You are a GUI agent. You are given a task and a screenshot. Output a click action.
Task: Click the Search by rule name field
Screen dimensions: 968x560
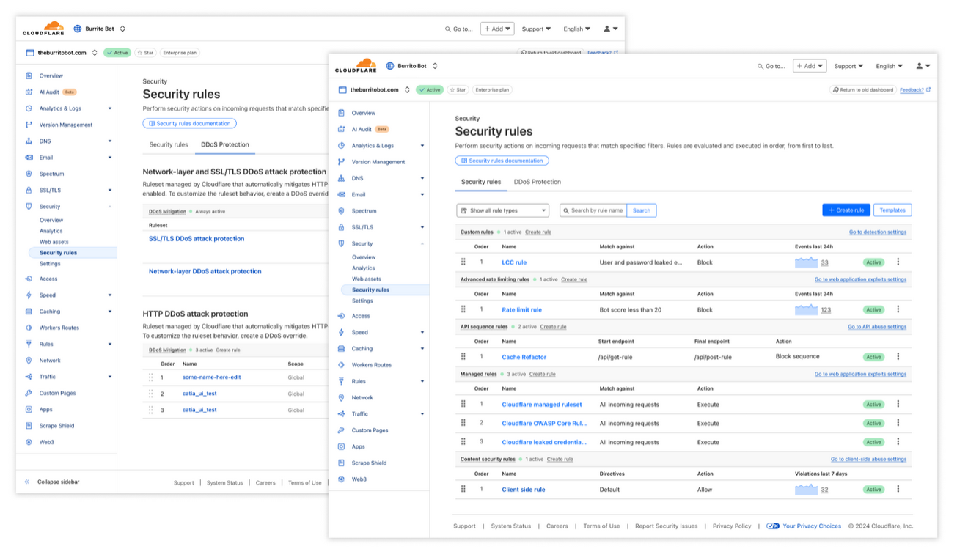tap(593, 210)
